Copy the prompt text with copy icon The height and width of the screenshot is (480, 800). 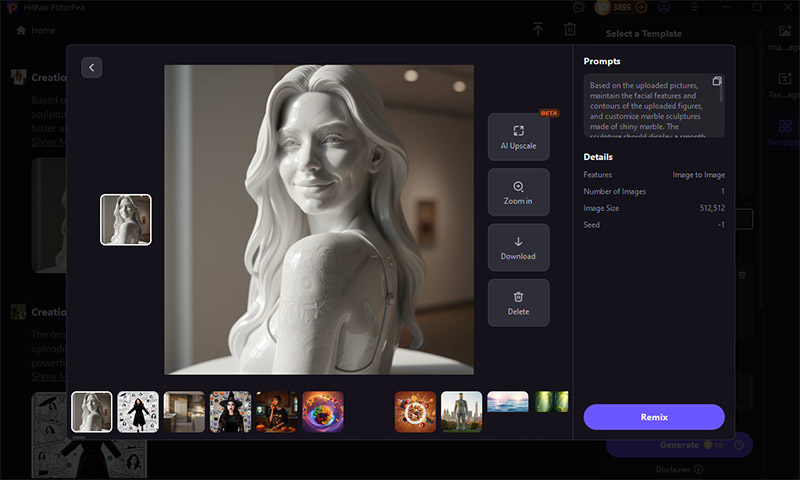point(717,81)
